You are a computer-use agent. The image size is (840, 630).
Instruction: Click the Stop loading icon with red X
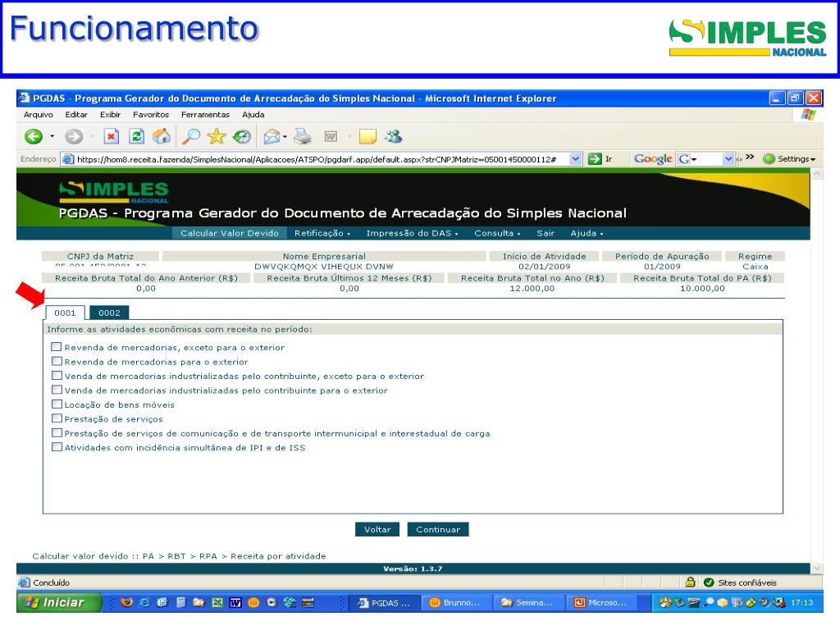111,137
